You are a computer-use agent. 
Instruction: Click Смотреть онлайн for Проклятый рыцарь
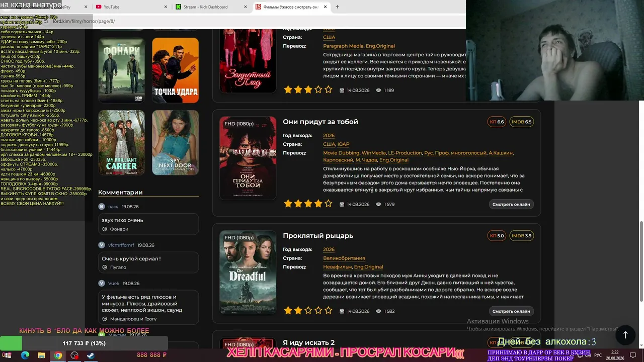pos(511,311)
